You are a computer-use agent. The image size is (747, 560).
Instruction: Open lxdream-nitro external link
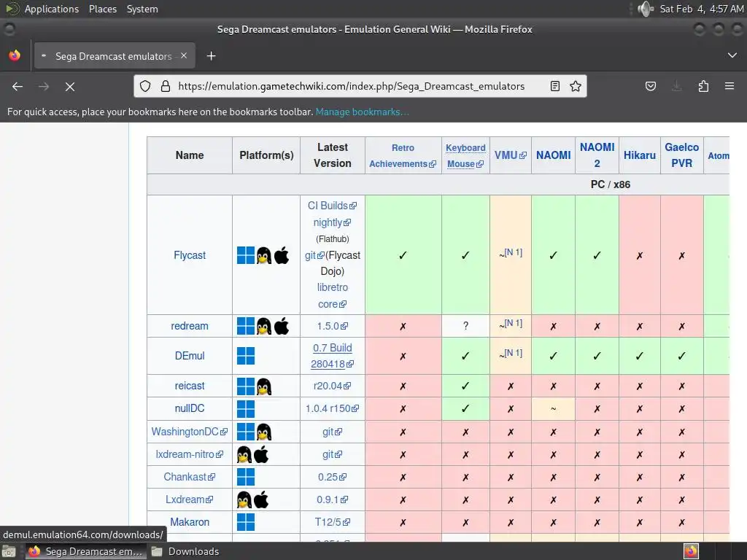pyautogui.click(x=189, y=454)
